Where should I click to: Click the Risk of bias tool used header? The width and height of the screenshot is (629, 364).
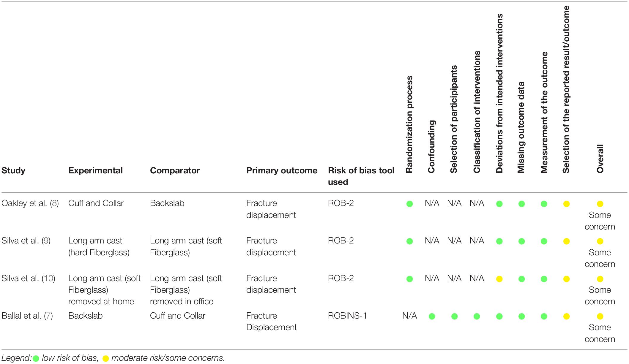pos(361,176)
